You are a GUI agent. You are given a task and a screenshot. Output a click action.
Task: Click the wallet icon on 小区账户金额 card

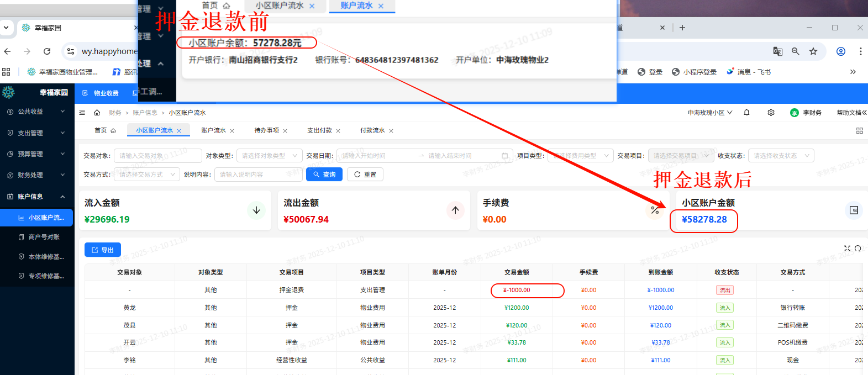(854, 210)
